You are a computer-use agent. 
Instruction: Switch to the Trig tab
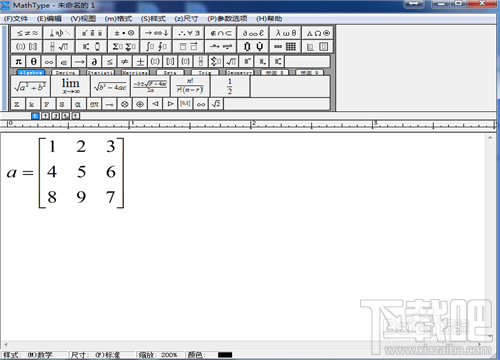[205, 73]
